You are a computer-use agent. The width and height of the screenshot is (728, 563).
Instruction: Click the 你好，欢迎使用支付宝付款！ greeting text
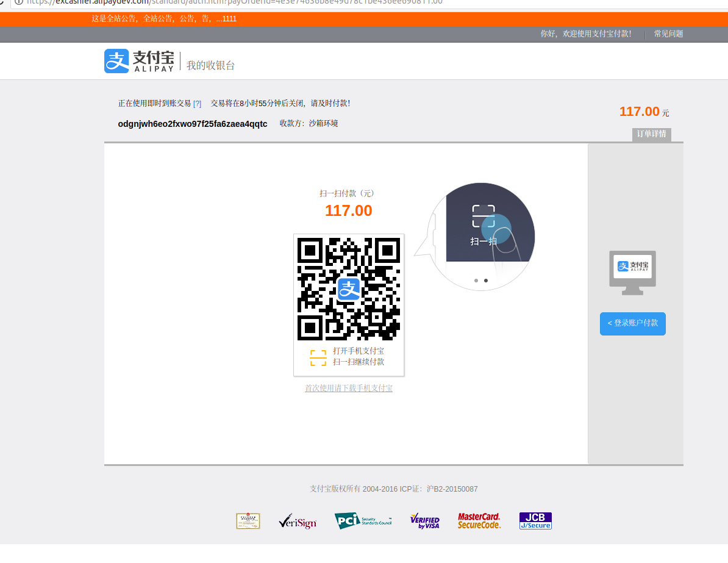coord(586,34)
